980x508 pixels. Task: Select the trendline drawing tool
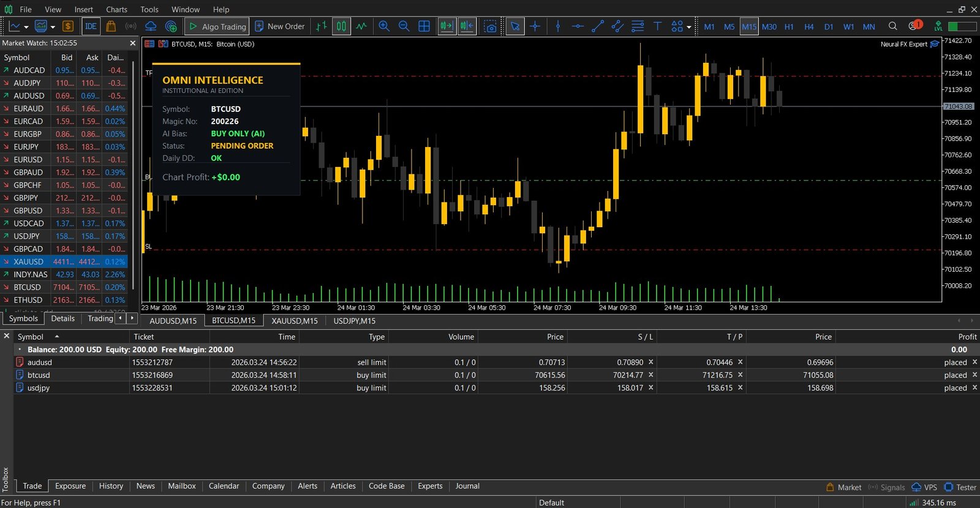[x=598, y=26]
